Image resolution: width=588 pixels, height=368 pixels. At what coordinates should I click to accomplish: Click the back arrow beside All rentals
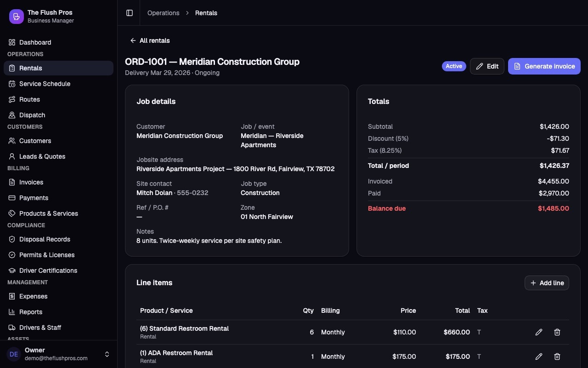coord(133,40)
